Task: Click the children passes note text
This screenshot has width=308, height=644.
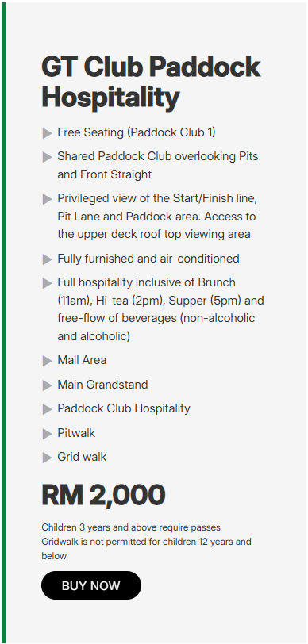Action: [131, 527]
